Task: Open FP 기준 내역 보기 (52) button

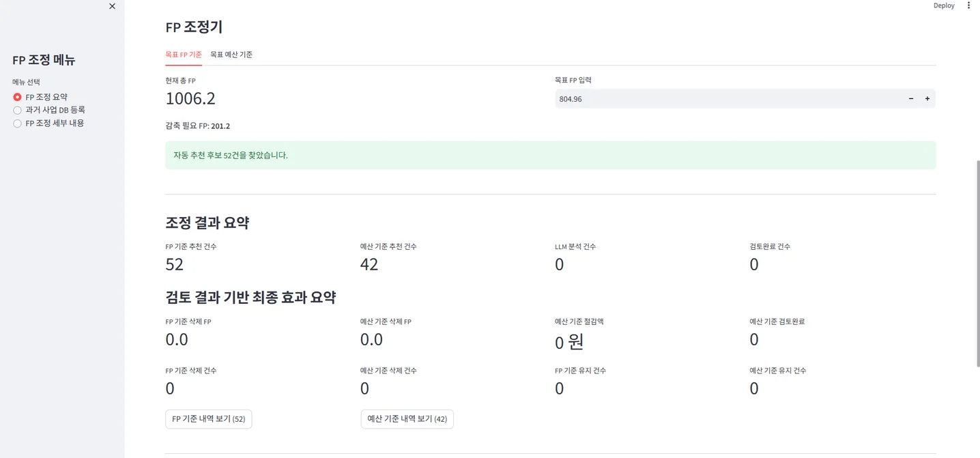Action: tap(209, 419)
